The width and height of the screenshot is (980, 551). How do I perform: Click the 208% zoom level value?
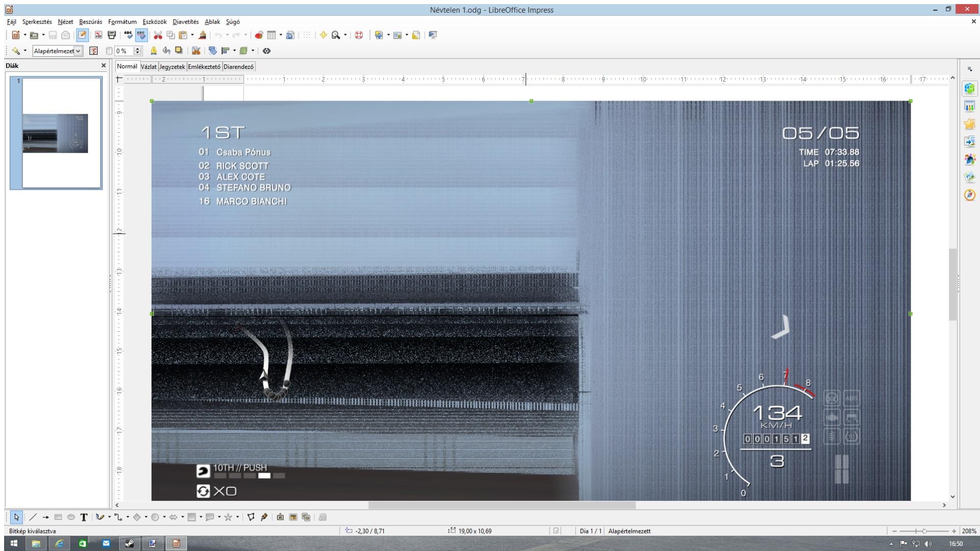(x=969, y=531)
